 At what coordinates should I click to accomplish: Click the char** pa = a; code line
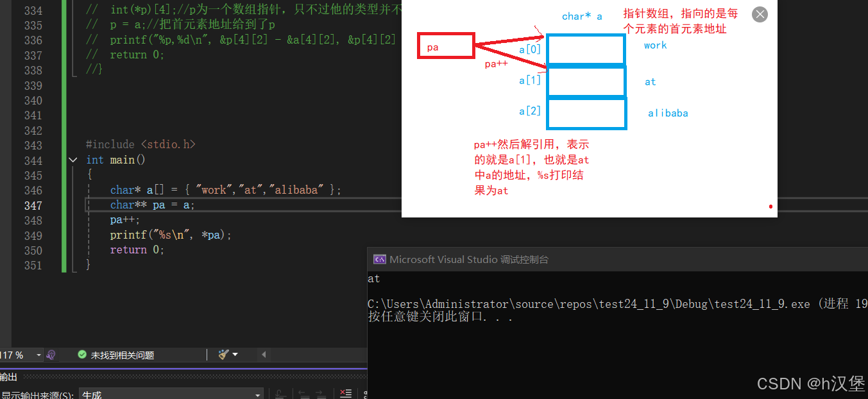152,205
